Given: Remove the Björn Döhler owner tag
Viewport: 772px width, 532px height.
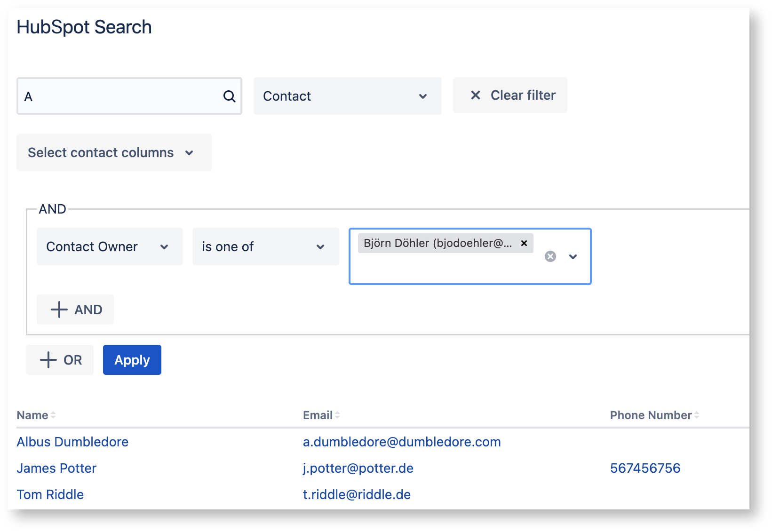Looking at the screenshot, I should pyautogui.click(x=524, y=243).
